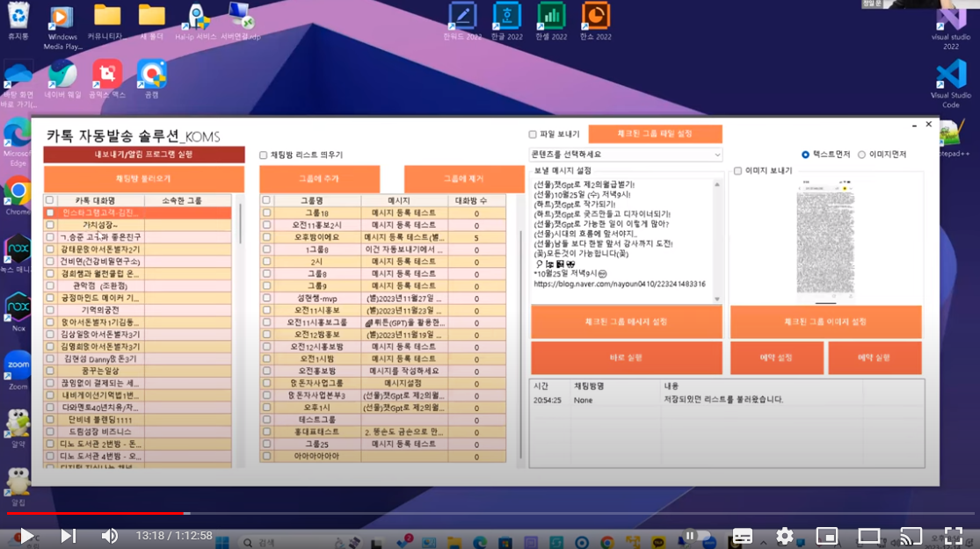Screen dimensions: 980x549
Task: Open video player settings gear
Action: pos(784,535)
